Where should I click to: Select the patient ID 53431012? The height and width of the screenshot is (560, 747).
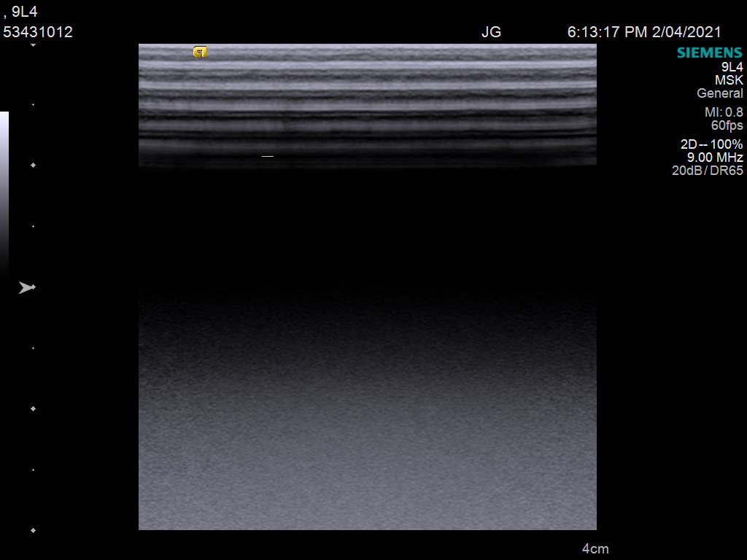click(38, 32)
